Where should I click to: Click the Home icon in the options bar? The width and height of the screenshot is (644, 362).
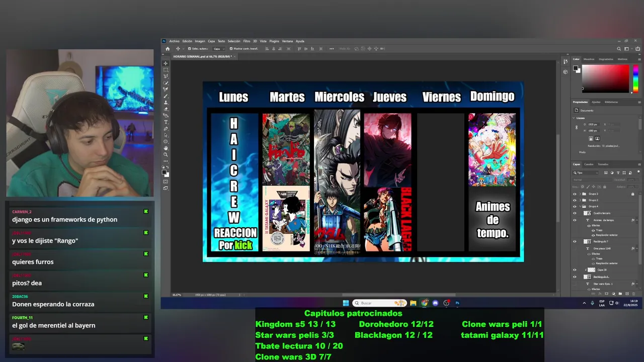[x=168, y=49]
